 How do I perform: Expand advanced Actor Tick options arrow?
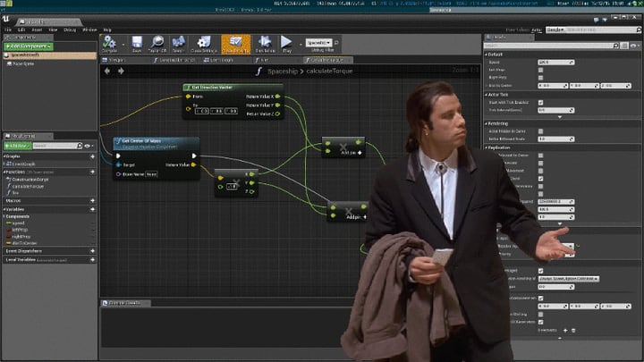coord(559,117)
